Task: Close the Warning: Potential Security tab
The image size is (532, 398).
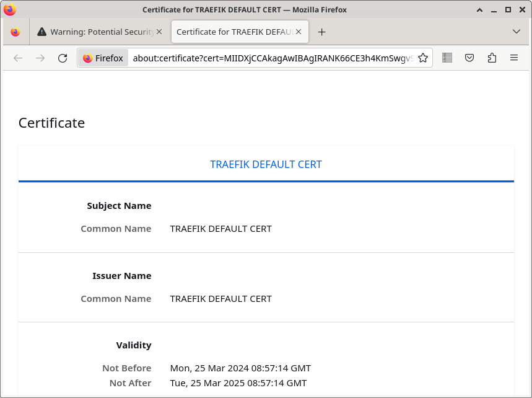Action: coord(159,32)
